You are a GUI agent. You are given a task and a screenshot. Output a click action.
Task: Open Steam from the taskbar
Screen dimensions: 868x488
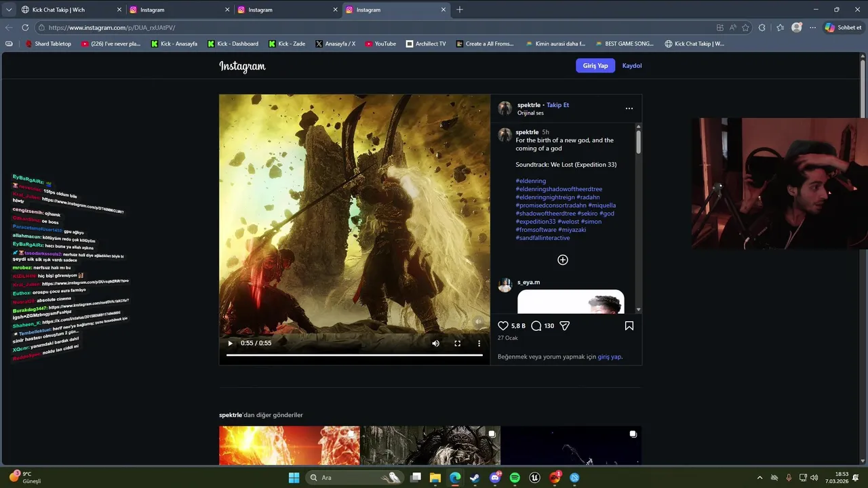pos(475,478)
